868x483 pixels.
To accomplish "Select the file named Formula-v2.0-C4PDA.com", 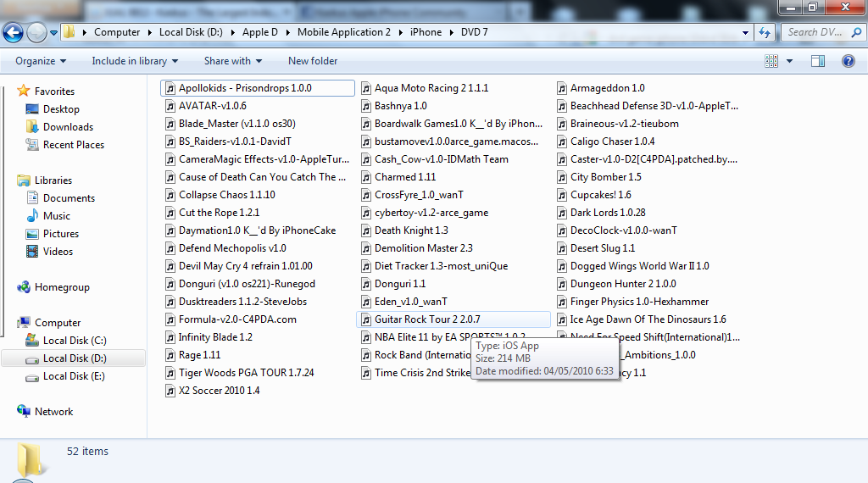I will 237,319.
